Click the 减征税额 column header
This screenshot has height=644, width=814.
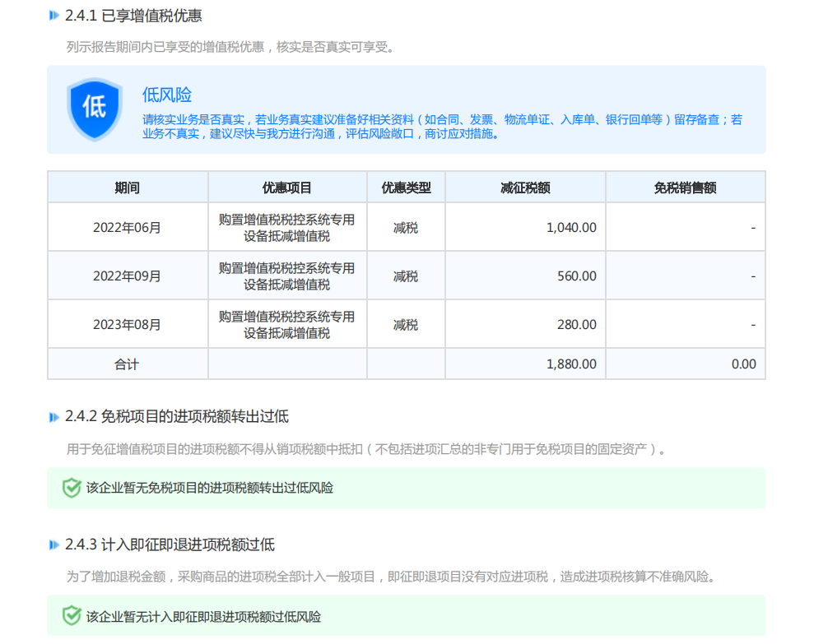pyautogui.click(x=525, y=188)
